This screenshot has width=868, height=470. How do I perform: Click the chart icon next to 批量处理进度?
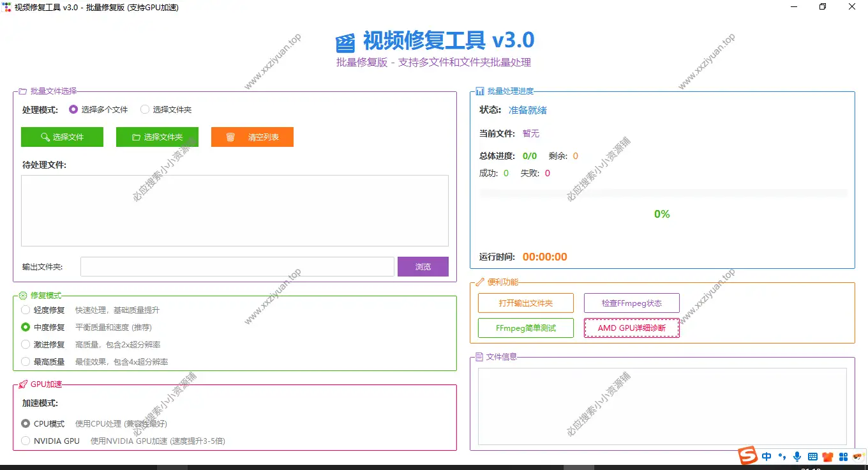[x=479, y=91]
